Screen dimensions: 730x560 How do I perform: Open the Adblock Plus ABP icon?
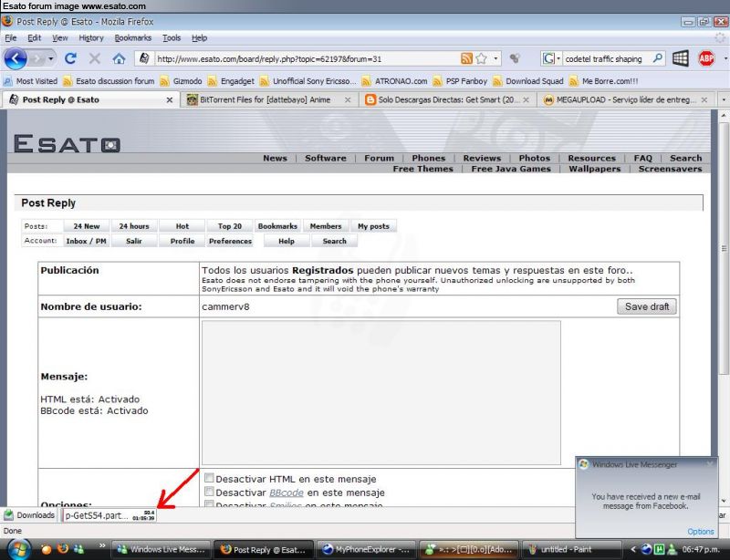pos(706,58)
